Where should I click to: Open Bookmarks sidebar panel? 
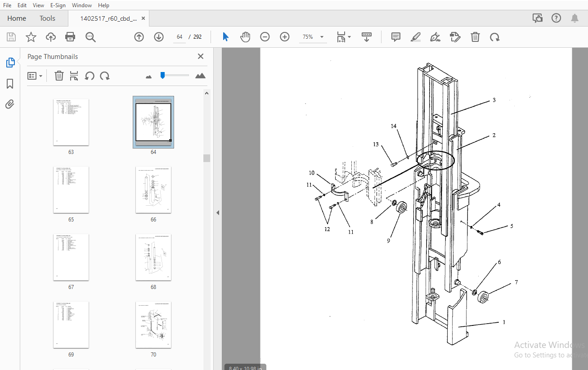[10, 84]
